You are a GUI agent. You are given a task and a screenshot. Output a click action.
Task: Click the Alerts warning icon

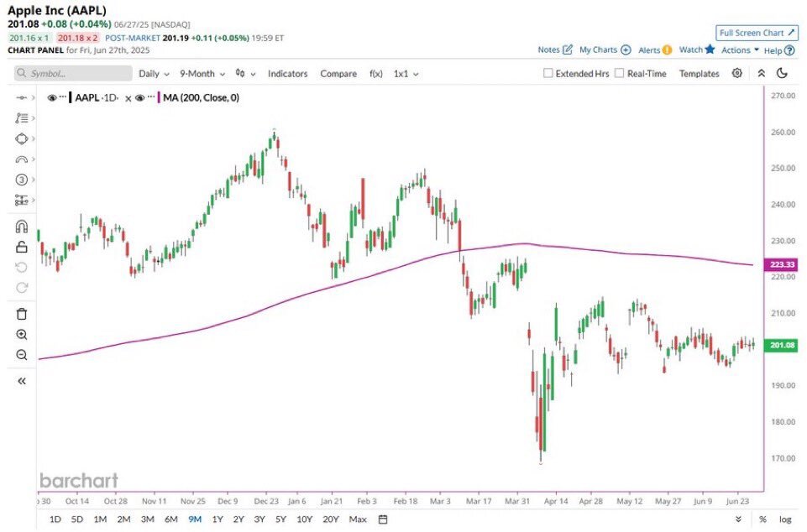[x=667, y=50]
